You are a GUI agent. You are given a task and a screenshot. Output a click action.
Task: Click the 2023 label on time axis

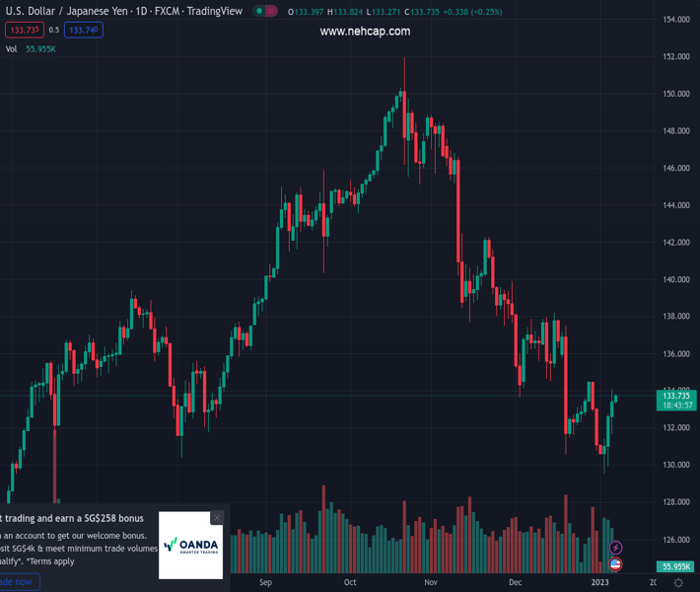(x=599, y=583)
